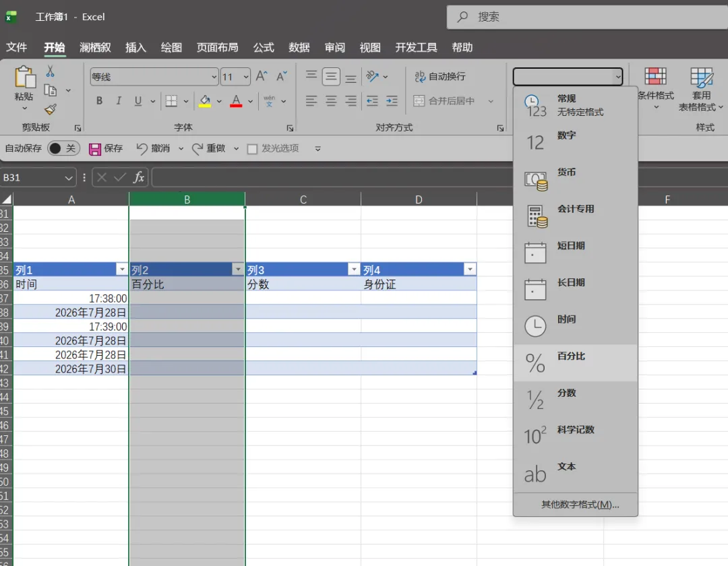This screenshot has width=728, height=566.
Task: Select column B header
Action: point(187,199)
